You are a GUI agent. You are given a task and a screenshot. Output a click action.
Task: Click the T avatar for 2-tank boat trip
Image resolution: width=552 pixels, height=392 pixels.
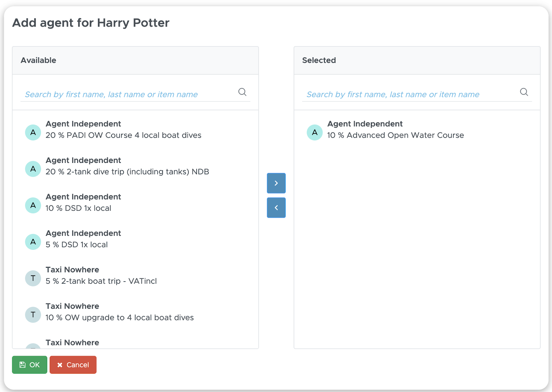[33, 278]
